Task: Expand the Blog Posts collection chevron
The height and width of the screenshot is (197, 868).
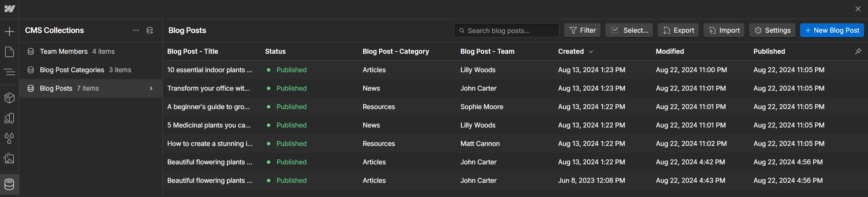Action: pos(151,88)
